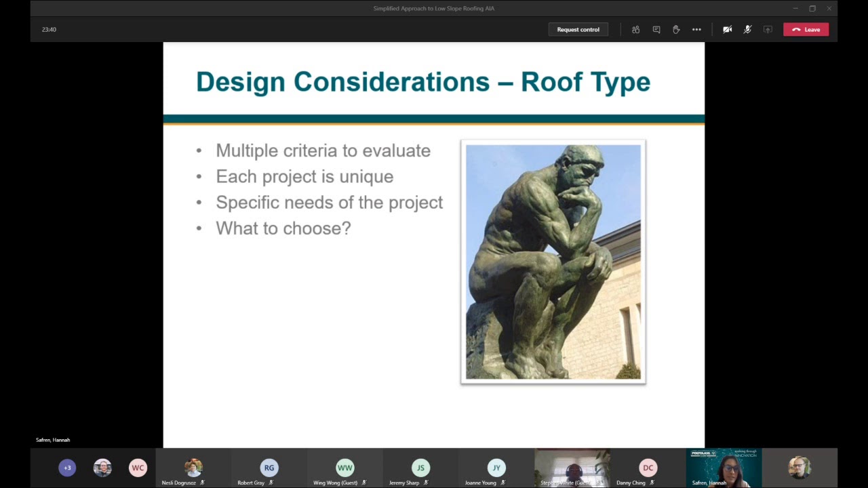Screen dimensions: 868x488
Task: Click the thinker statue image on slide
Action: point(553,262)
